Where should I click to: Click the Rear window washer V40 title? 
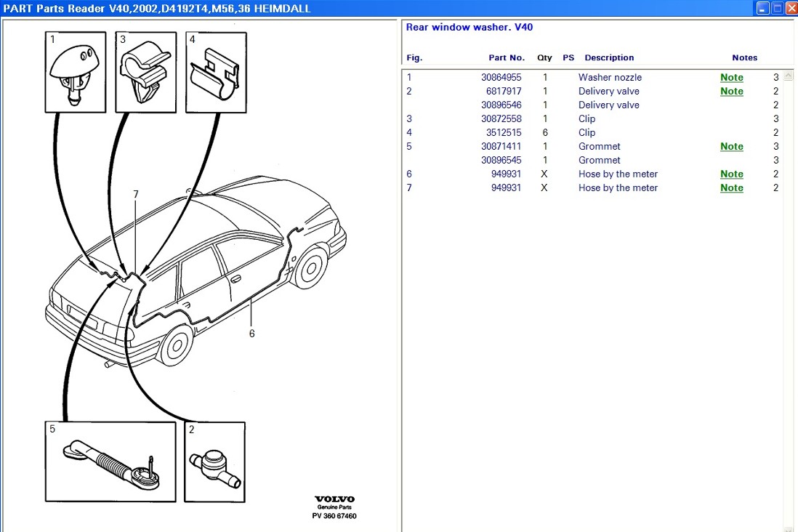click(469, 27)
